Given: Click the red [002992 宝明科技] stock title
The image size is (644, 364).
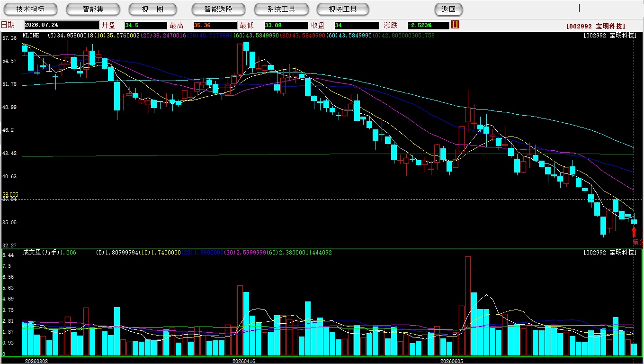Looking at the screenshot, I should click(596, 26).
